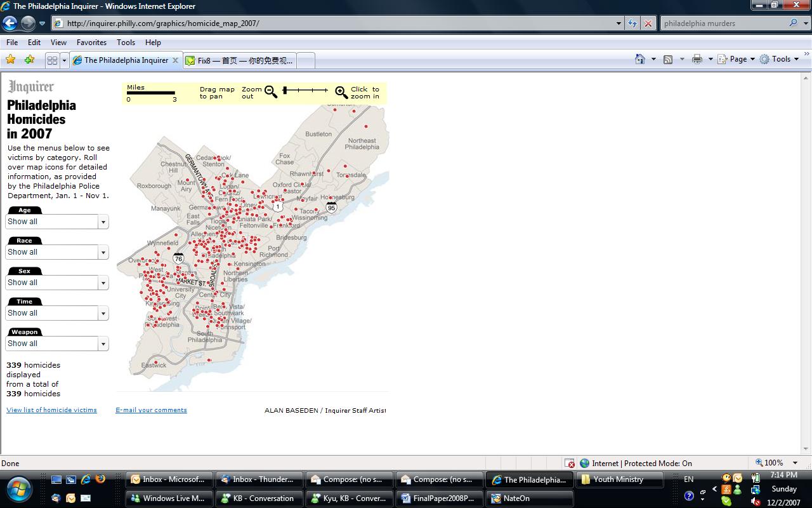Image resolution: width=812 pixels, height=508 pixels.
Task: Launch Internet Explorer from the Quick Launch bar
Action: click(x=86, y=479)
